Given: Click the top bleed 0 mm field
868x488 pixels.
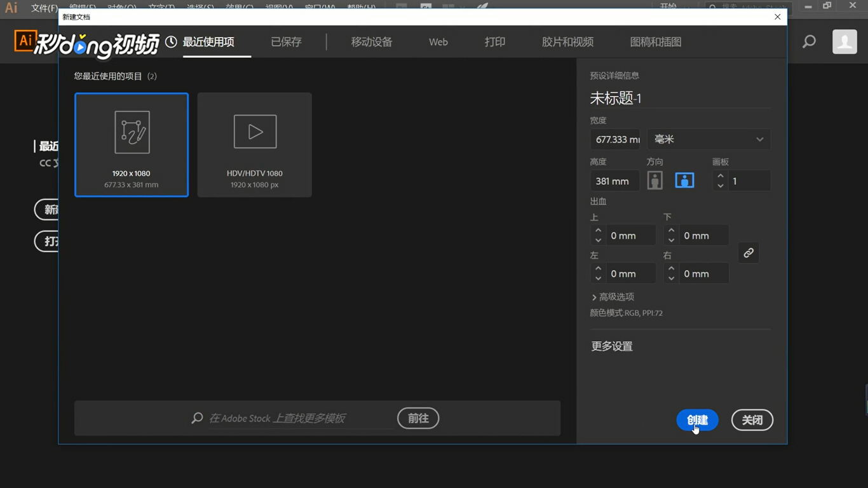Looking at the screenshot, I should pos(630,235).
